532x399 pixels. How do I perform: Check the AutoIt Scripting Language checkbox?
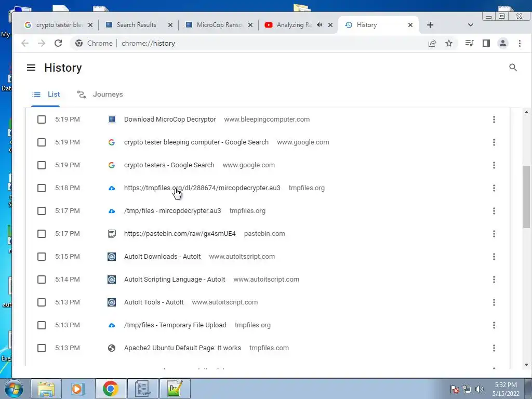click(42, 280)
